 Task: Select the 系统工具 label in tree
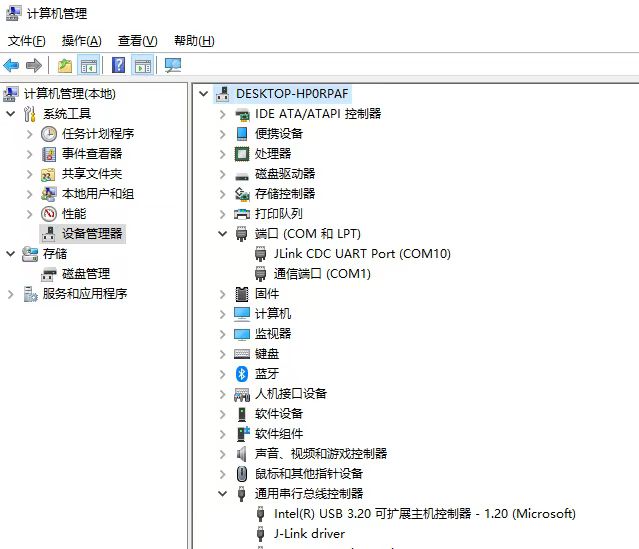click(67, 114)
